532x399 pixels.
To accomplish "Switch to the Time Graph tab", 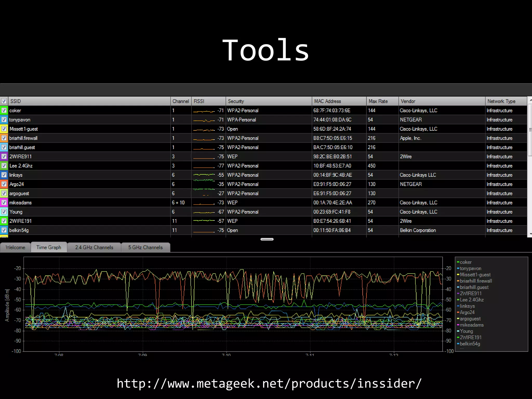I will 49,247.
